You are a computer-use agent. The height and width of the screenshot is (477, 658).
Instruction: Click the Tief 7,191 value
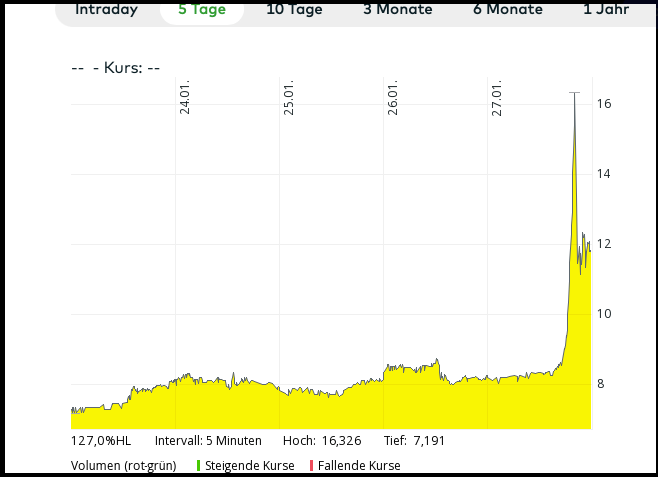tap(429, 440)
